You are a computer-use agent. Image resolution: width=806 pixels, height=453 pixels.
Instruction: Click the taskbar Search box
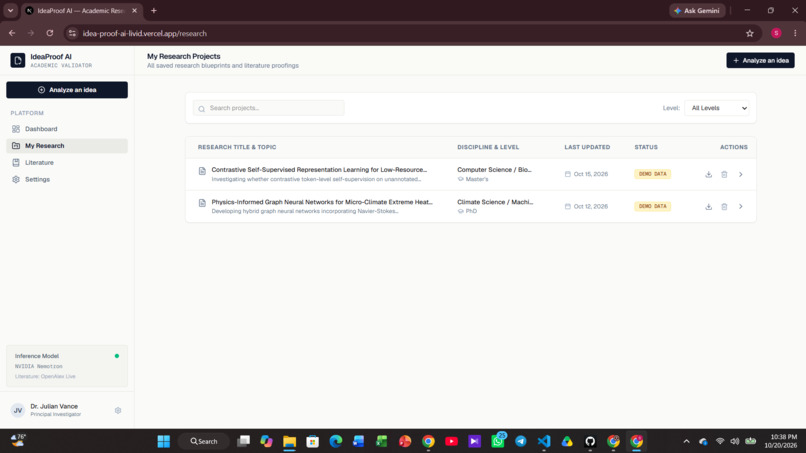204,441
